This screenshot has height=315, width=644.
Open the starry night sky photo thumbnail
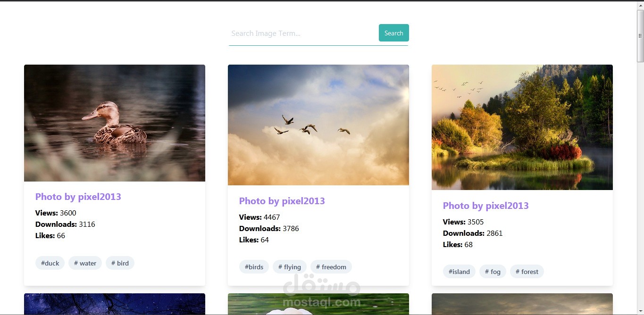115,304
